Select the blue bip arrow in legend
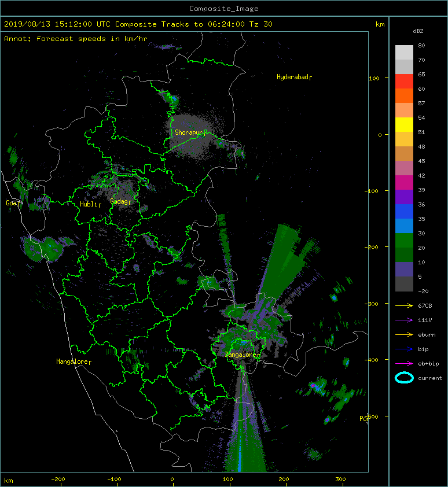The width and height of the screenshot is (448, 487). point(404,349)
